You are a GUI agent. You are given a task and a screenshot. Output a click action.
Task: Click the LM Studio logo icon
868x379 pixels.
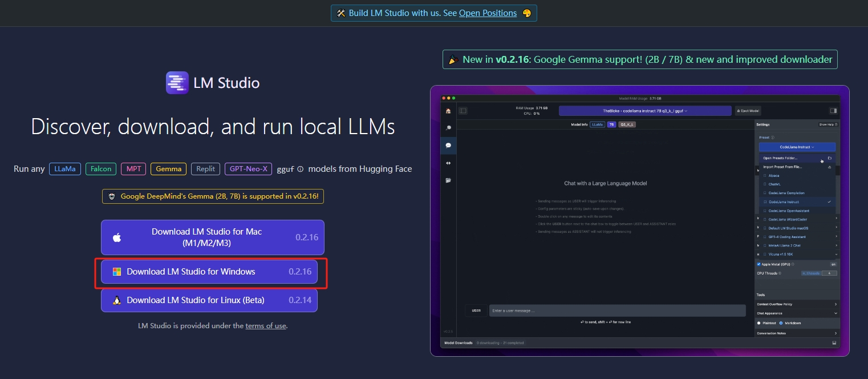(177, 83)
